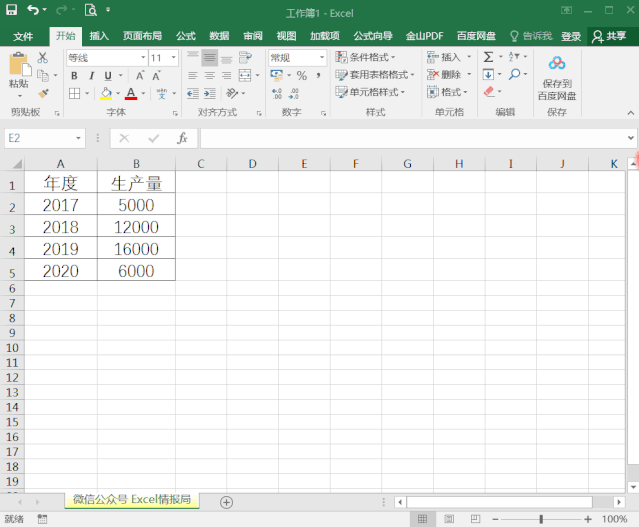Toggle Bold formatting

click(74, 76)
